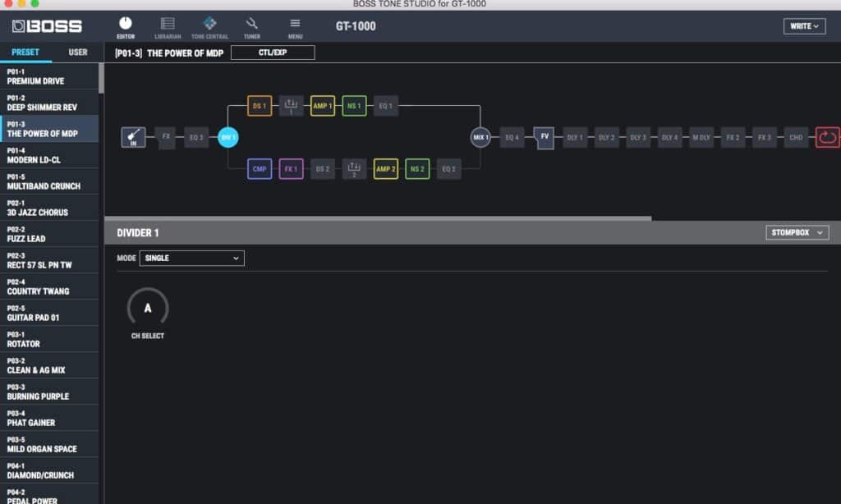Select the FV foot volume block

pos(544,137)
